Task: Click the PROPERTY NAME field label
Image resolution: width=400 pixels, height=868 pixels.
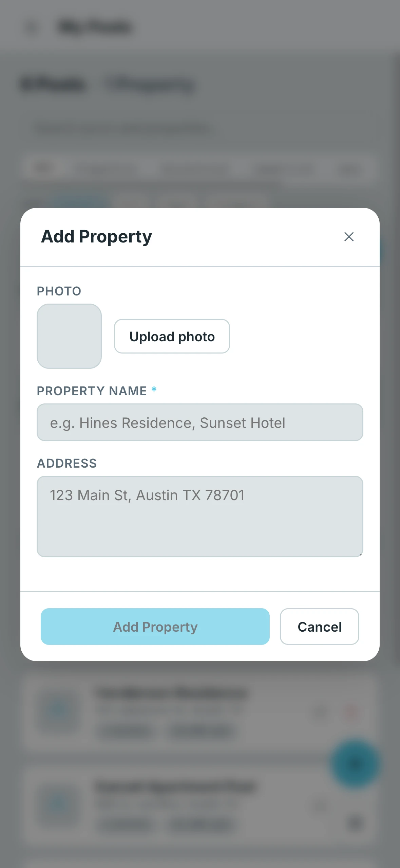Action: (92, 391)
